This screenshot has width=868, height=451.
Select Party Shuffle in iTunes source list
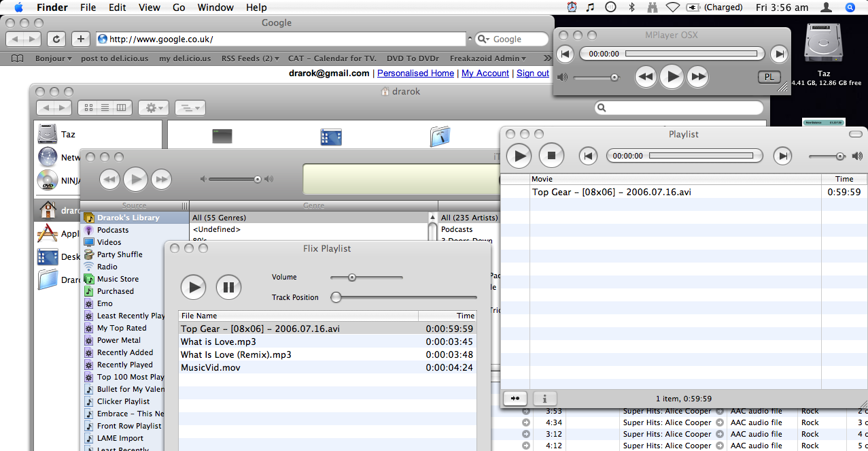[120, 254]
